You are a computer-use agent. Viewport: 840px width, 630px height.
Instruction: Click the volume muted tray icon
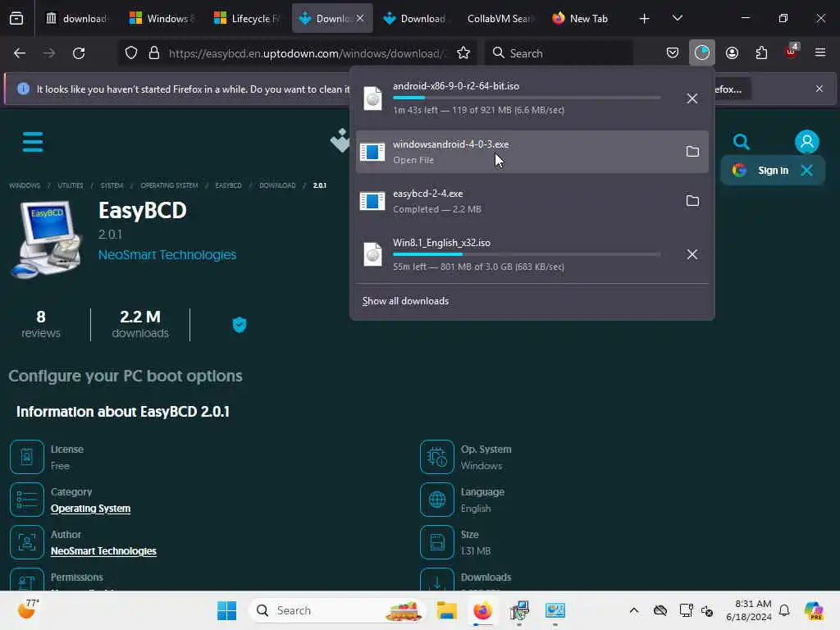(x=708, y=610)
